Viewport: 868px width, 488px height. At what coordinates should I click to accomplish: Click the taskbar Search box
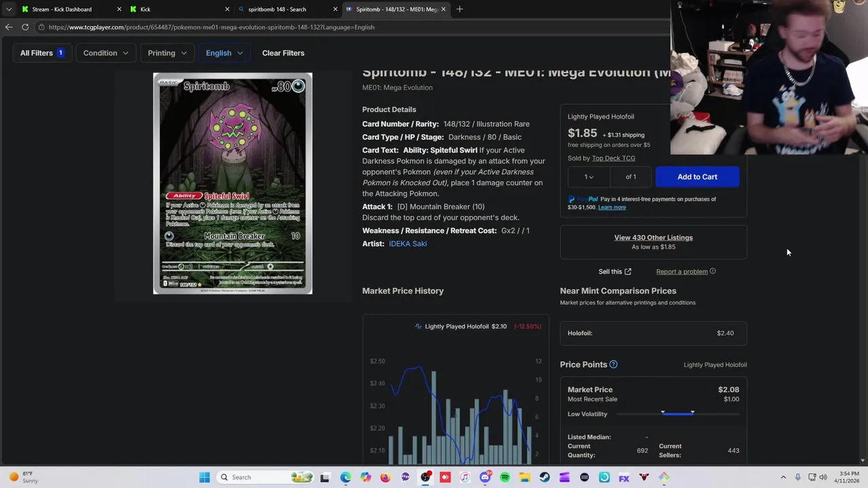click(267, 477)
